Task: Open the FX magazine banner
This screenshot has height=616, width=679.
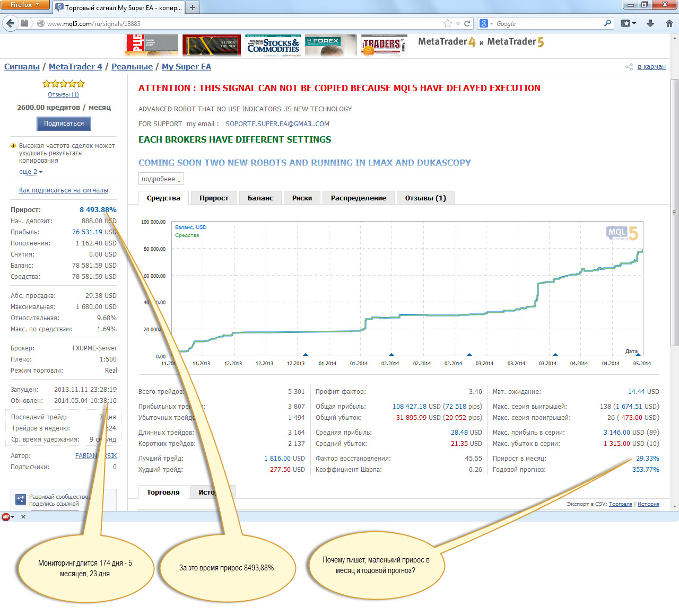Action: (x=212, y=45)
